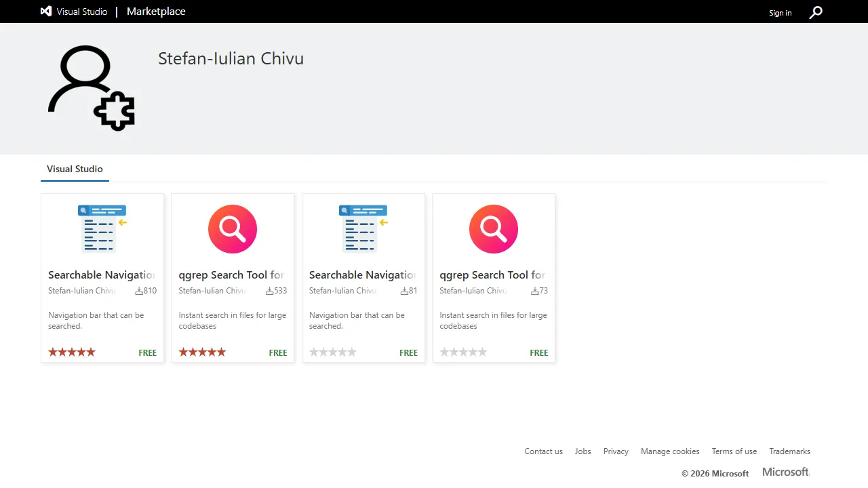
Task: Click the first Searchable Navigation extension icon
Action: click(102, 228)
